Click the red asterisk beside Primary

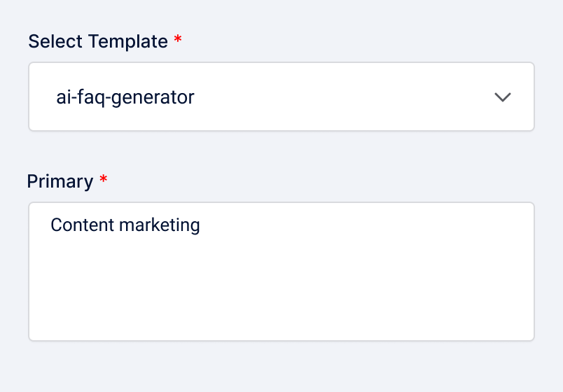pos(104,181)
